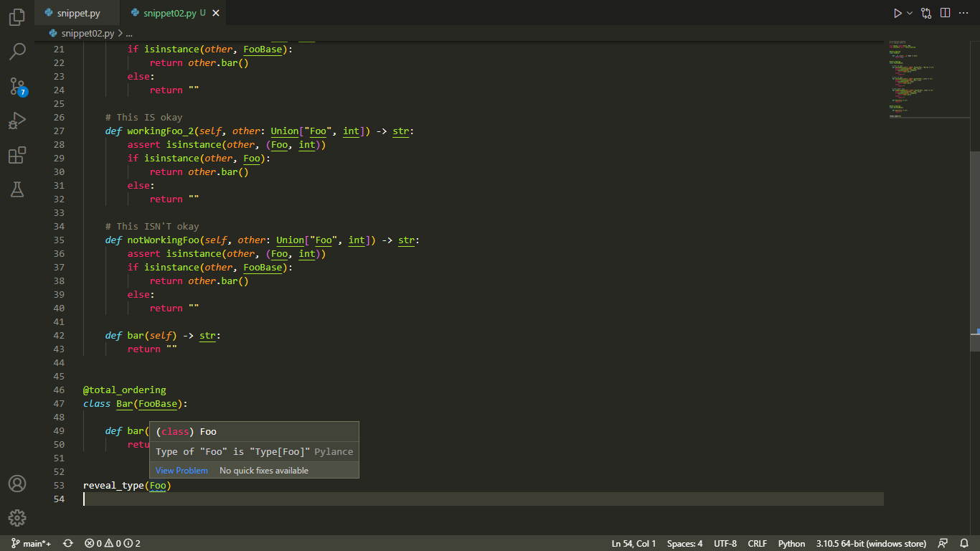Click the View Problem link in the tooltip
980x551 pixels.
(182, 470)
